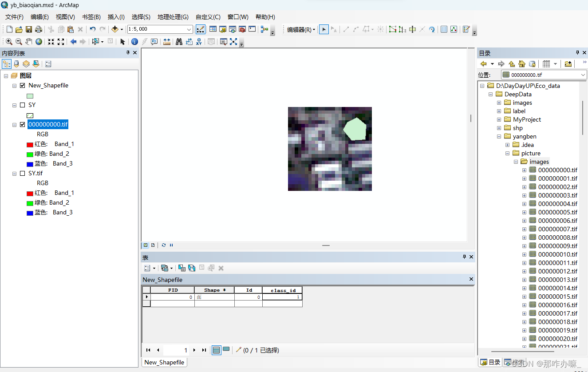This screenshot has height=372, width=588.
Task: Switch to List By Source view
Action: 16,64
